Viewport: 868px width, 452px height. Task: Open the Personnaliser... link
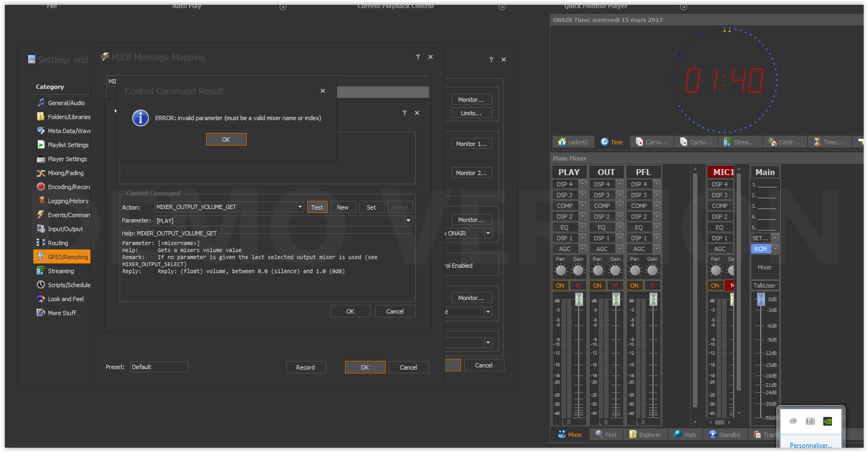[811, 446]
